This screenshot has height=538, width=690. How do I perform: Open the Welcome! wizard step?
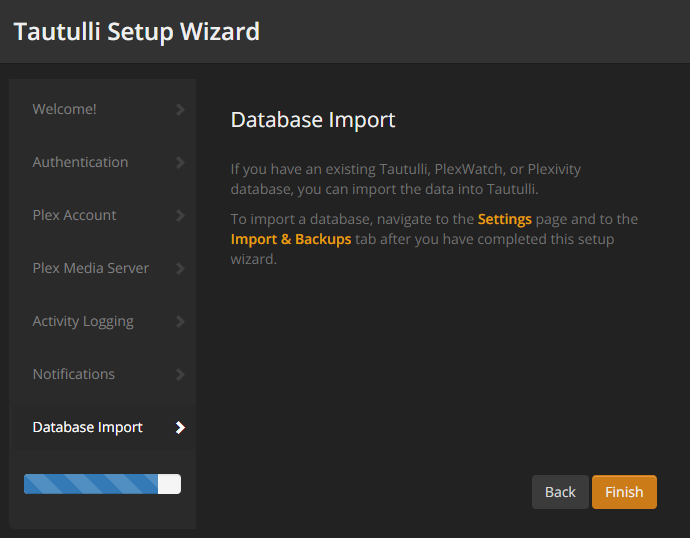[103, 109]
